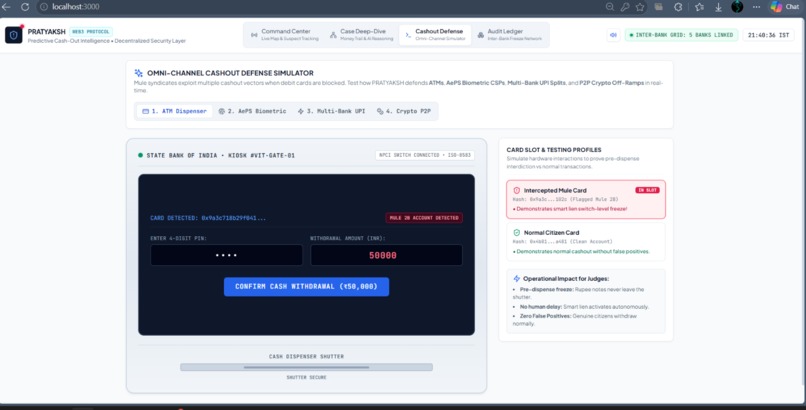Click the browser password key icon
Screen dimensions: 806x410
625,7
